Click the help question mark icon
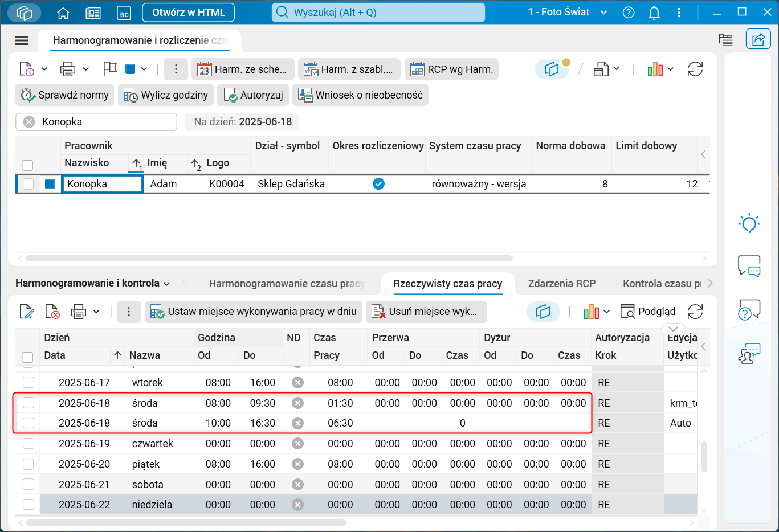This screenshot has height=532, width=779. click(x=629, y=13)
